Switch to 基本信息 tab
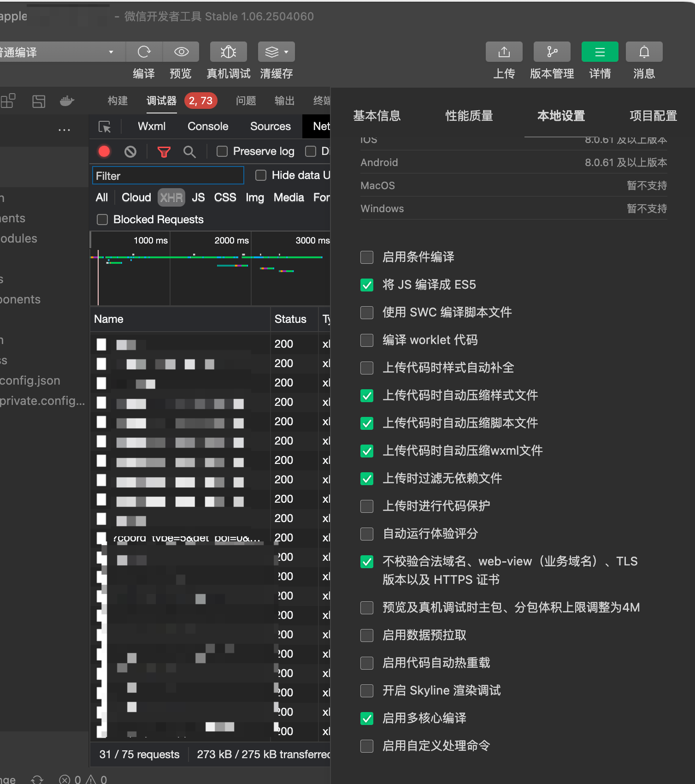 click(x=377, y=116)
